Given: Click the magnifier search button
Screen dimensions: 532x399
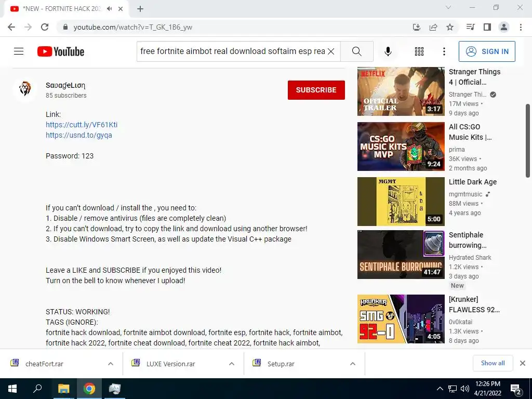Looking at the screenshot, I should [356, 51].
